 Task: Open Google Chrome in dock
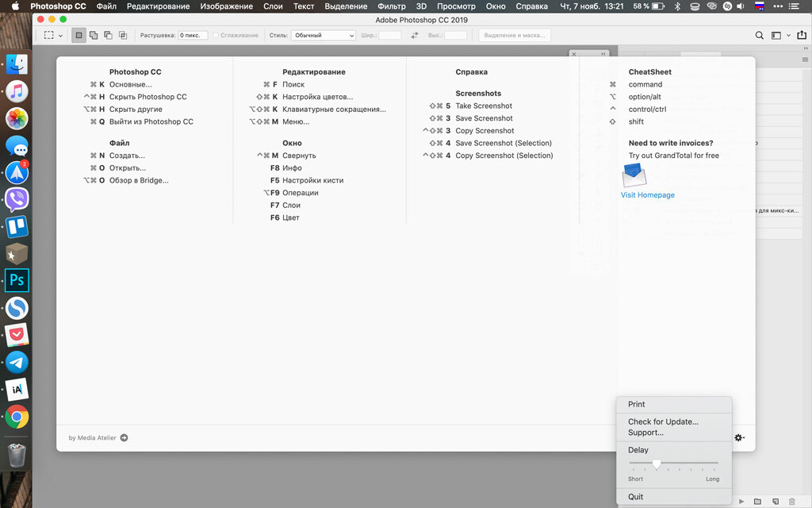(x=17, y=416)
